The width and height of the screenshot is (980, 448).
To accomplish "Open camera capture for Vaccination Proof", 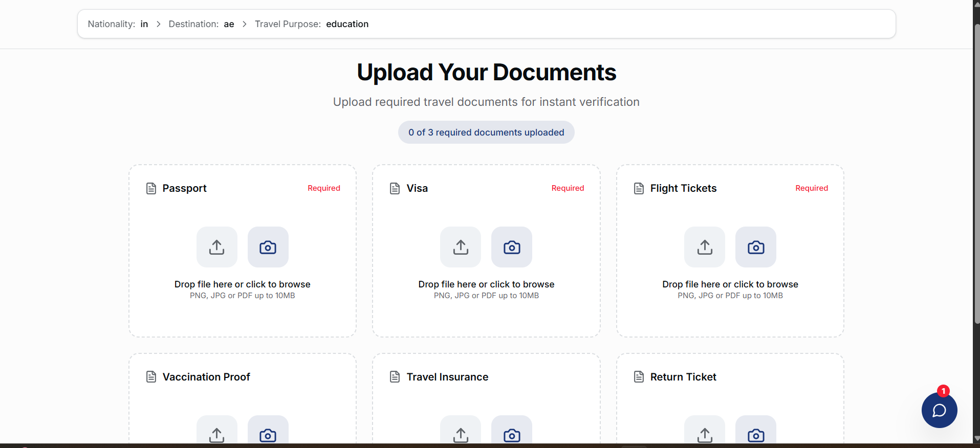I will click(x=268, y=430).
